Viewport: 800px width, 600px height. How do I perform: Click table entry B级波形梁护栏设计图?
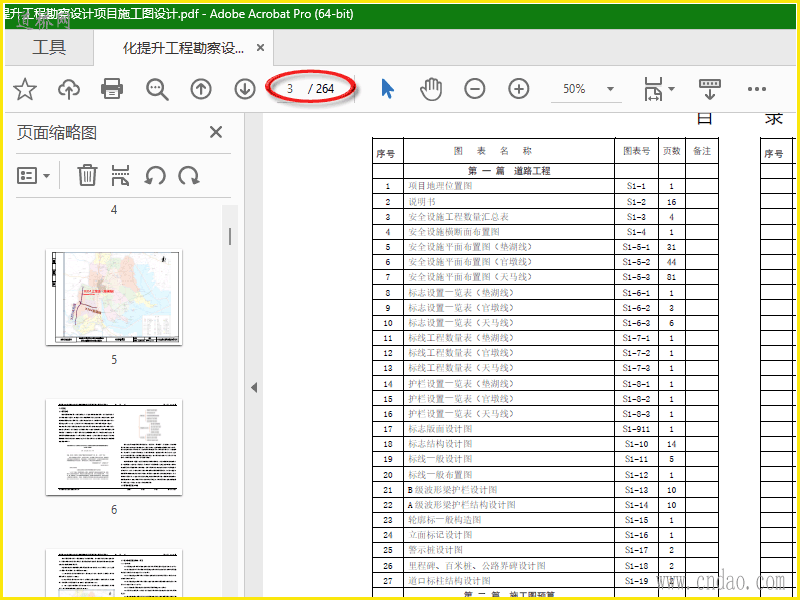[x=453, y=490]
